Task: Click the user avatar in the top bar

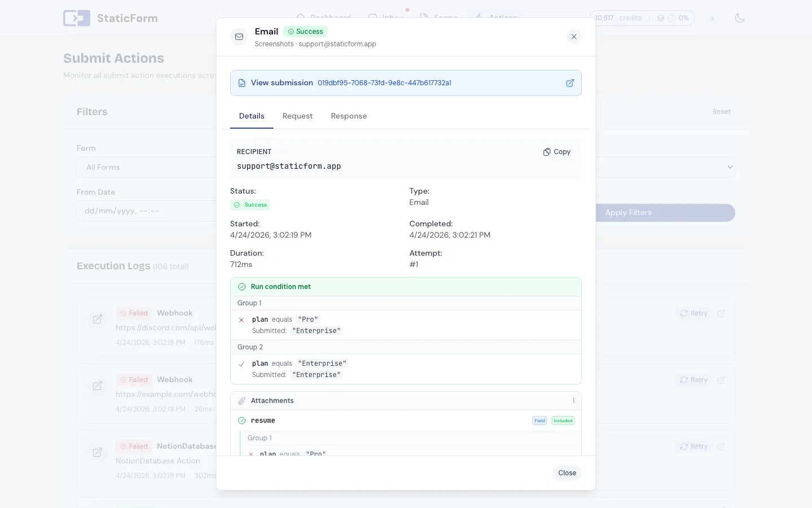Action: 713,18
